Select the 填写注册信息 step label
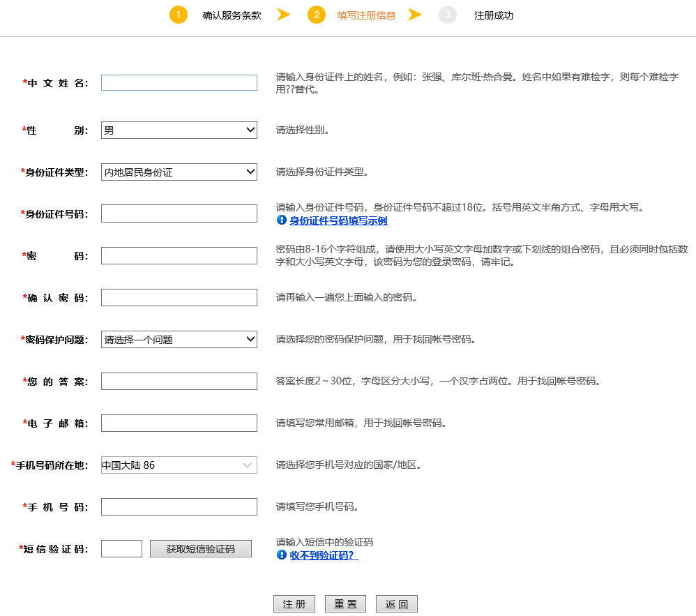The image size is (696, 616). click(366, 15)
